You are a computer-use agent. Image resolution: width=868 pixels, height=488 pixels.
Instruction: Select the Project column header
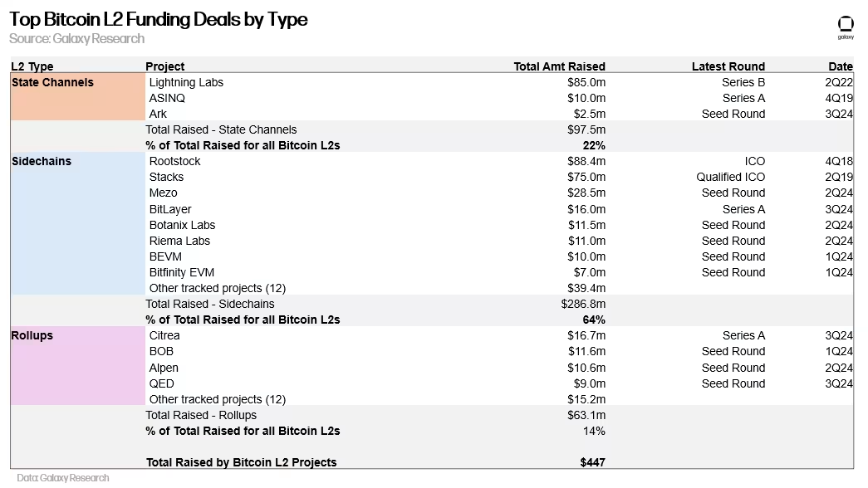[164, 66]
